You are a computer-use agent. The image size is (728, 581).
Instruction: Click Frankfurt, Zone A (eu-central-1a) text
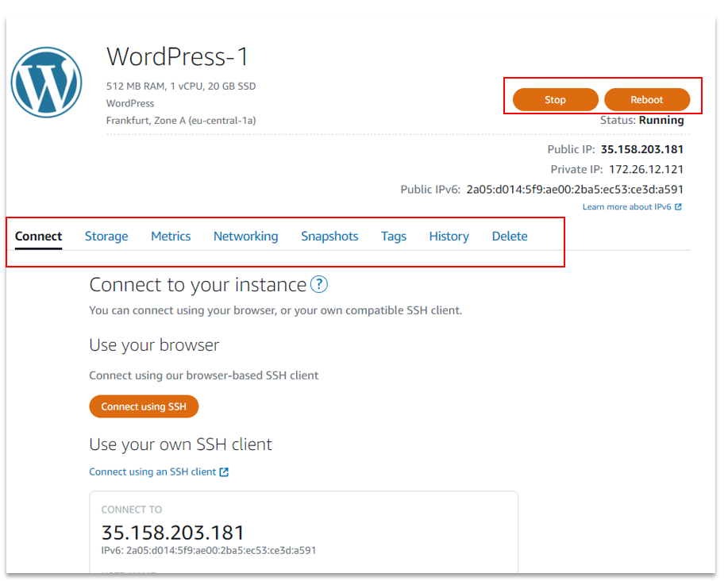(181, 121)
